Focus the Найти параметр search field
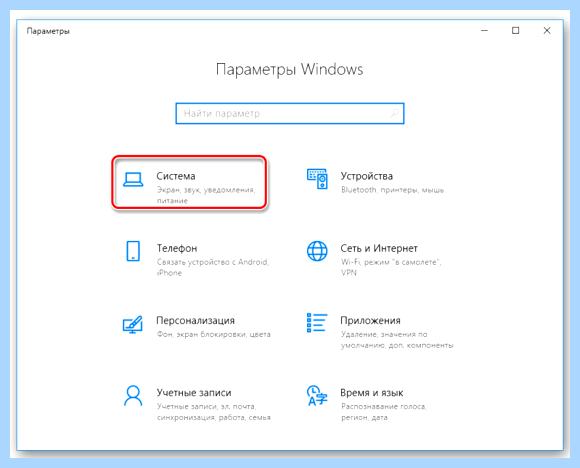This screenshot has width=580, height=468. coord(290,113)
